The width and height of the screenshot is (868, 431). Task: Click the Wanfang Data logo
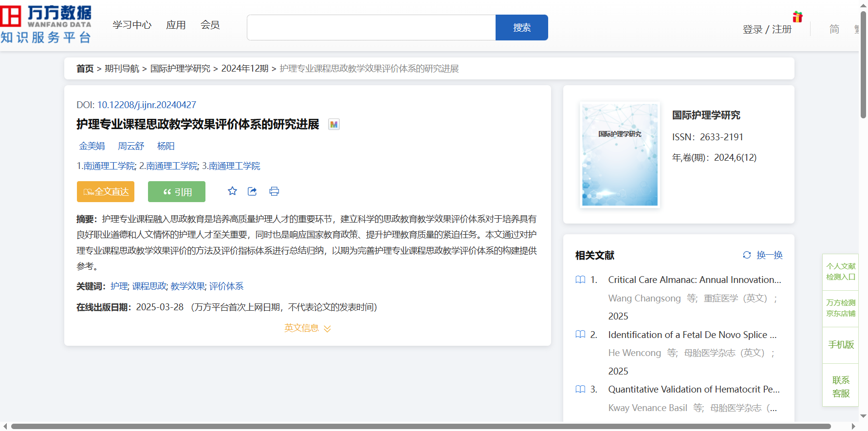[x=46, y=24]
